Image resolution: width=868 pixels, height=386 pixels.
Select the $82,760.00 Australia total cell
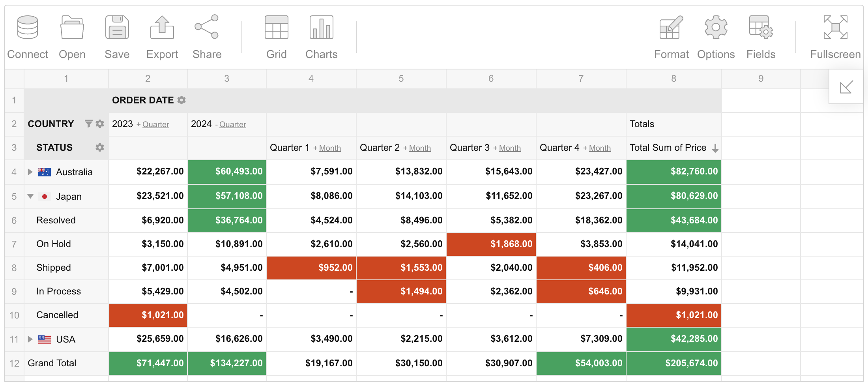(x=674, y=172)
